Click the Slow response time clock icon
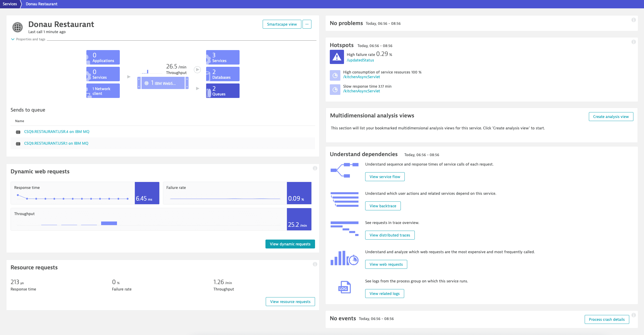The height and width of the screenshot is (335, 644). pos(335,90)
